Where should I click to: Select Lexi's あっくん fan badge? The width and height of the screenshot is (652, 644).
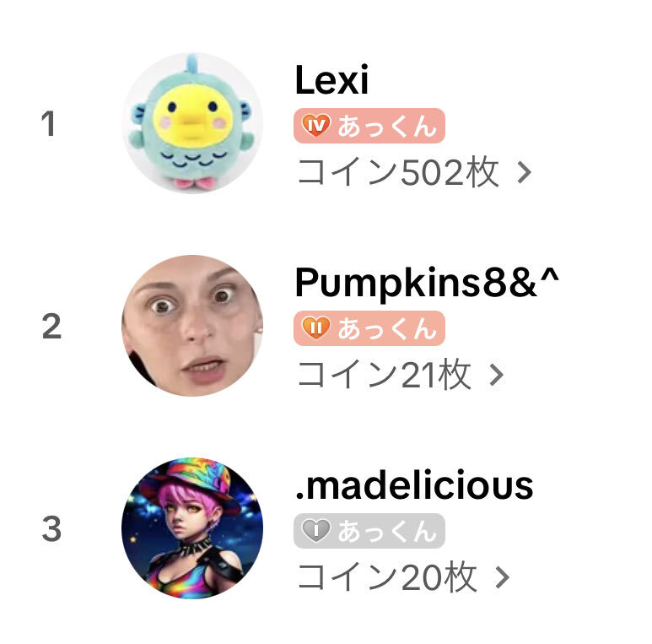click(369, 126)
